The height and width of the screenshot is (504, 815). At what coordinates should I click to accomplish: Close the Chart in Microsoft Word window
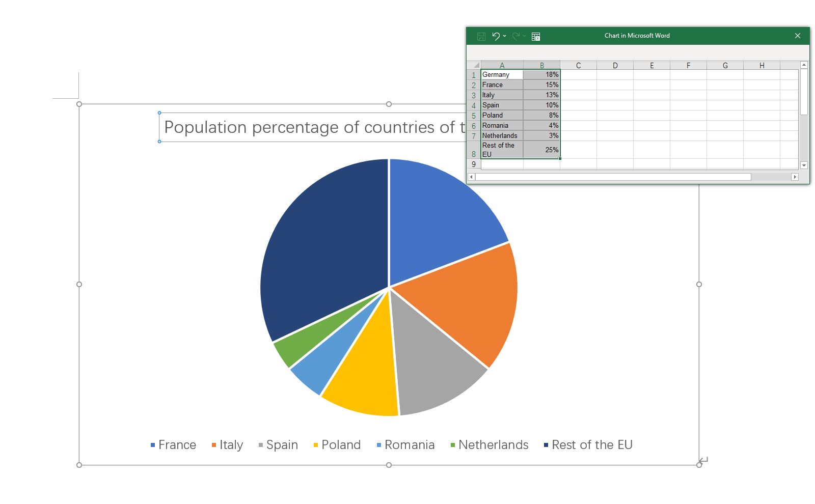point(798,36)
